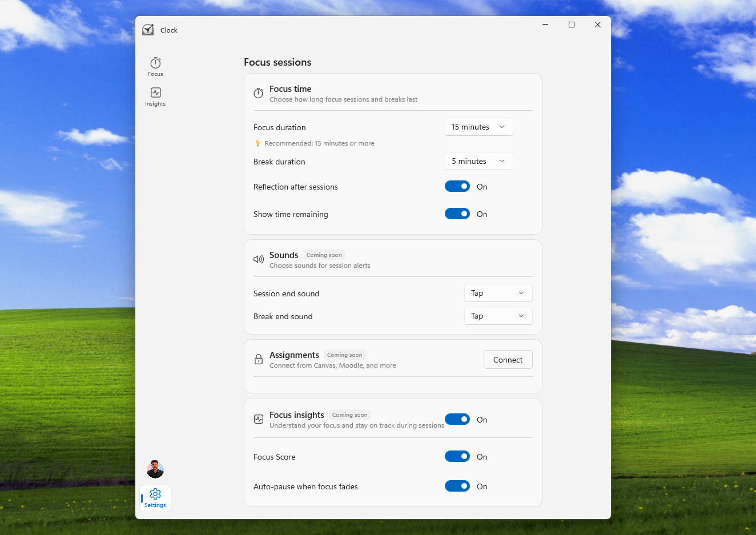Toggle off Auto-pause when focus fades

tap(457, 486)
